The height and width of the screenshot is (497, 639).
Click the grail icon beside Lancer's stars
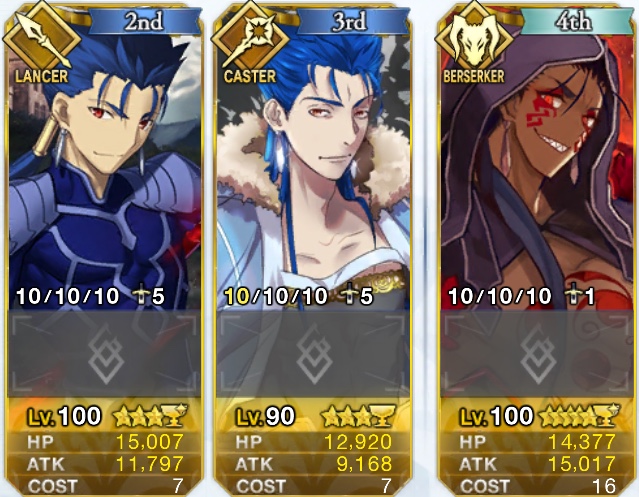(x=174, y=416)
